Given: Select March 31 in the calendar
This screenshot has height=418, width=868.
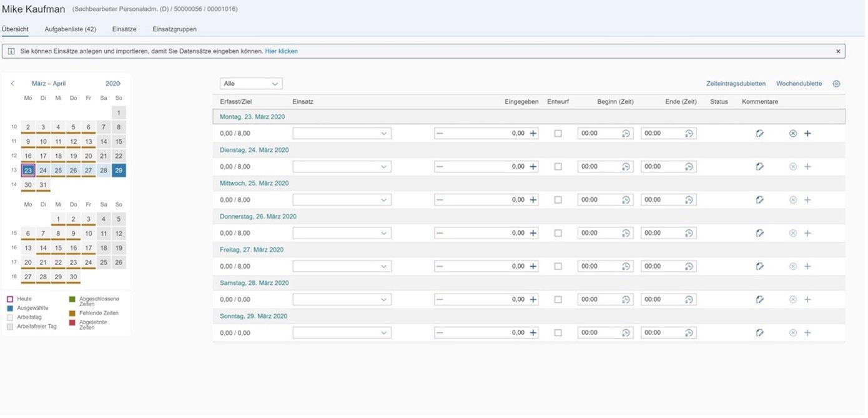Looking at the screenshot, I should click(43, 185).
